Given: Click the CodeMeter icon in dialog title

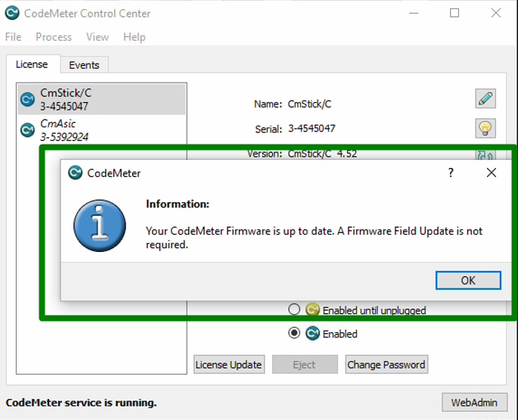Looking at the screenshot, I should tap(75, 173).
